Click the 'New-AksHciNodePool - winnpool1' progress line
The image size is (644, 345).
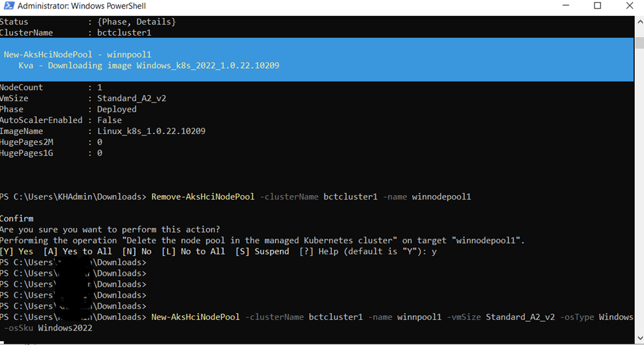[79, 55]
